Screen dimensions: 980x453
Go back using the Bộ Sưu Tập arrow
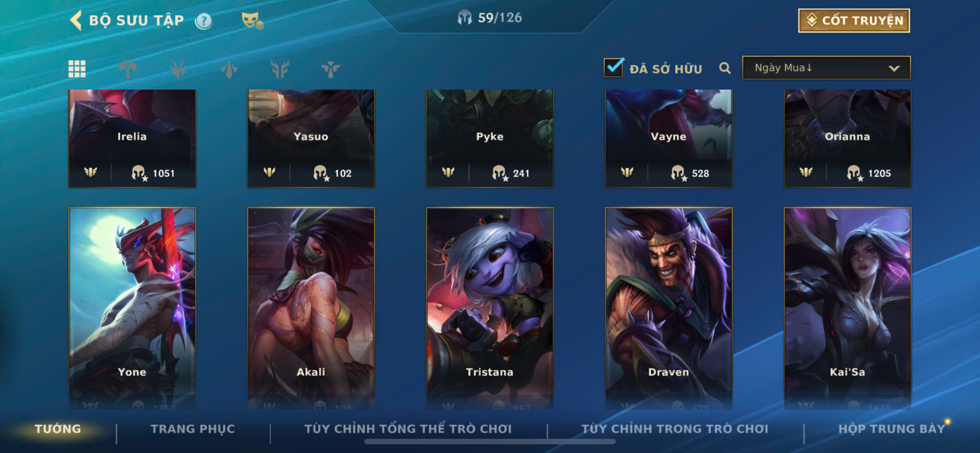pyautogui.click(x=76, y=20)
